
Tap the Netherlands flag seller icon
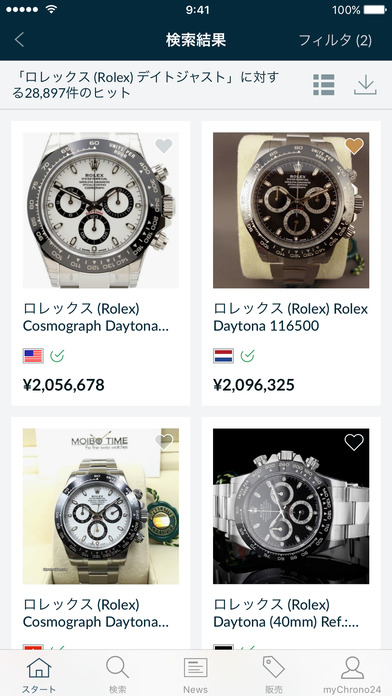[x=223, y=356]
